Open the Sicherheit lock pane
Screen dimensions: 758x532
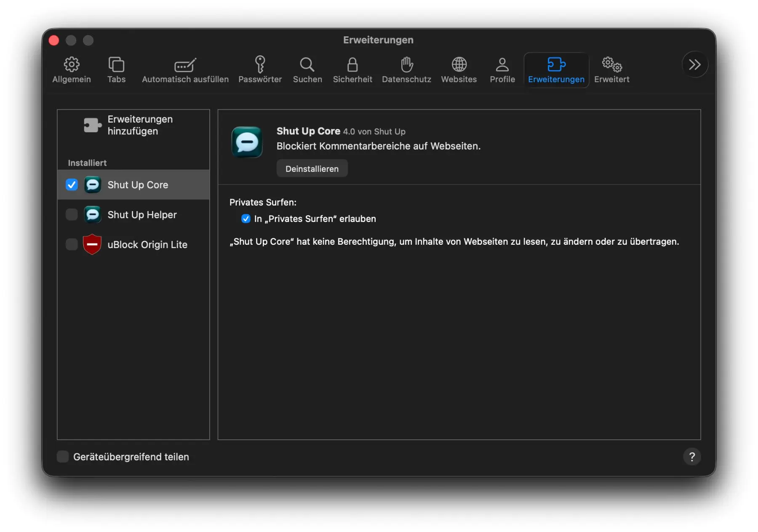tap(352, 70)
